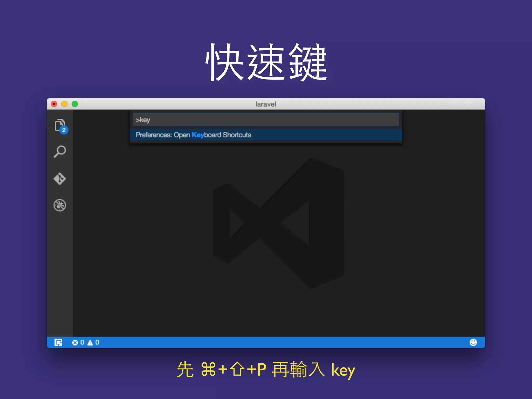The width and height of the screenshot is (532, 399).
Task: Open the Debug bug icon
Action: (x=60, y=205)
